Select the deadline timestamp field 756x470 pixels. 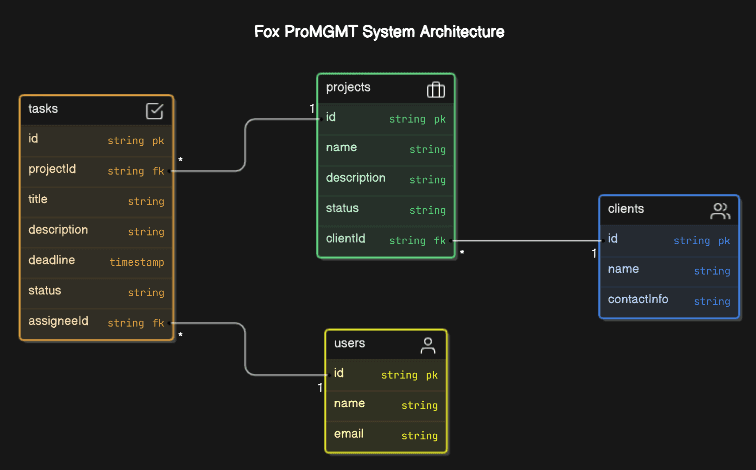point(96,261)
